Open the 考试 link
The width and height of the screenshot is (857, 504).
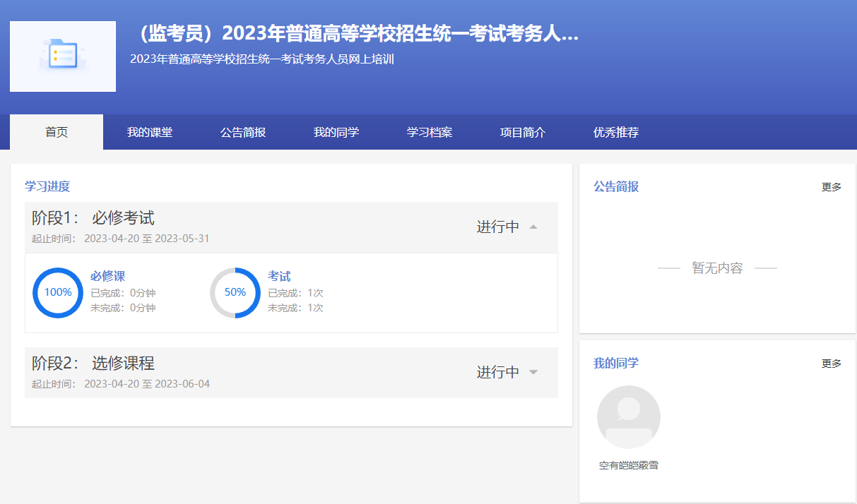tap(279, 276)
